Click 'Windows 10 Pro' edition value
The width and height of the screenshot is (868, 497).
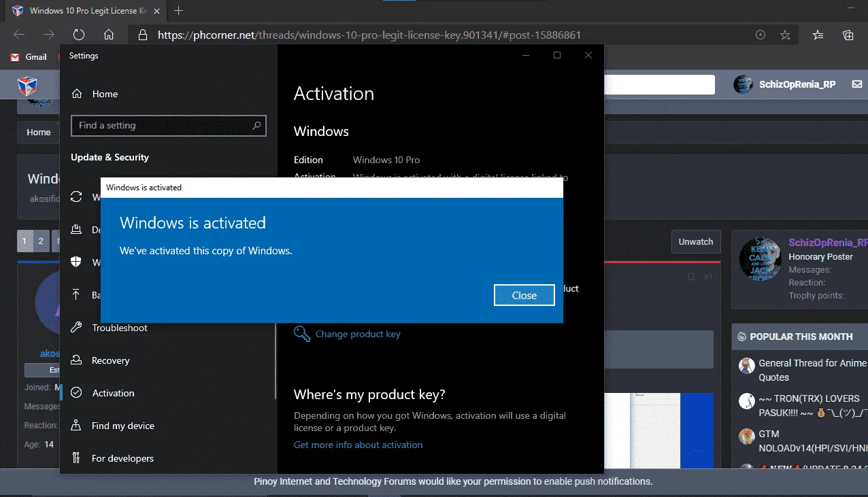[386, 160]
